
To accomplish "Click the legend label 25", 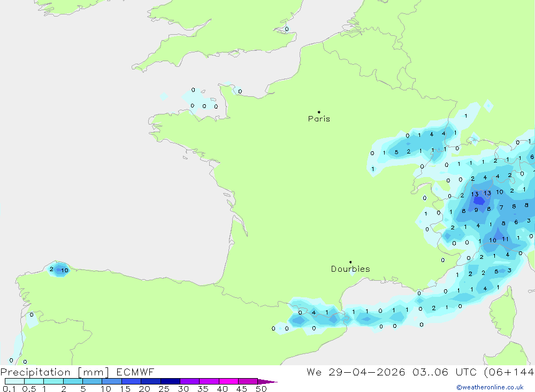I will point(164,389).
